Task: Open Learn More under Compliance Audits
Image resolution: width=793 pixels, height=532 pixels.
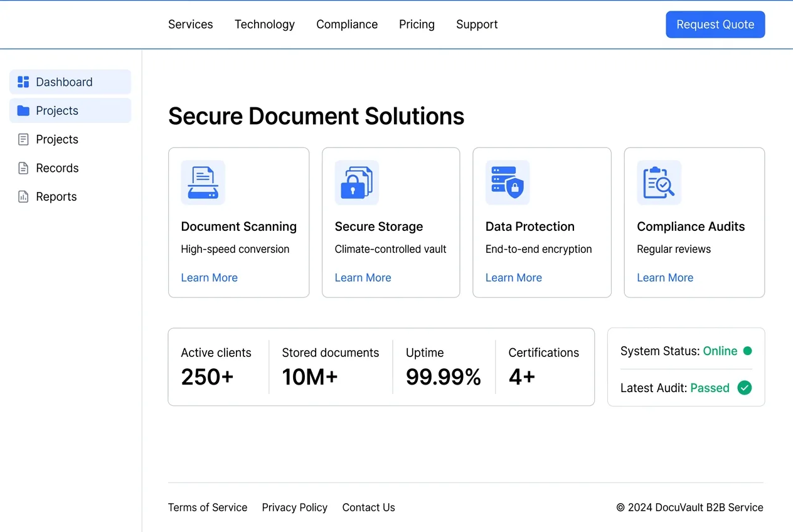Action: click(665, 277)
